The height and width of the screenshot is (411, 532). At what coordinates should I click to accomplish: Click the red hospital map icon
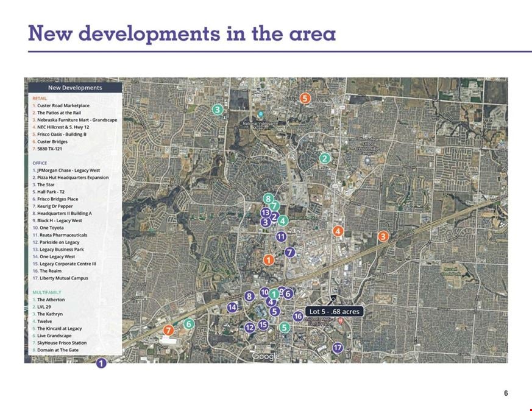click(x=341, y=320)
